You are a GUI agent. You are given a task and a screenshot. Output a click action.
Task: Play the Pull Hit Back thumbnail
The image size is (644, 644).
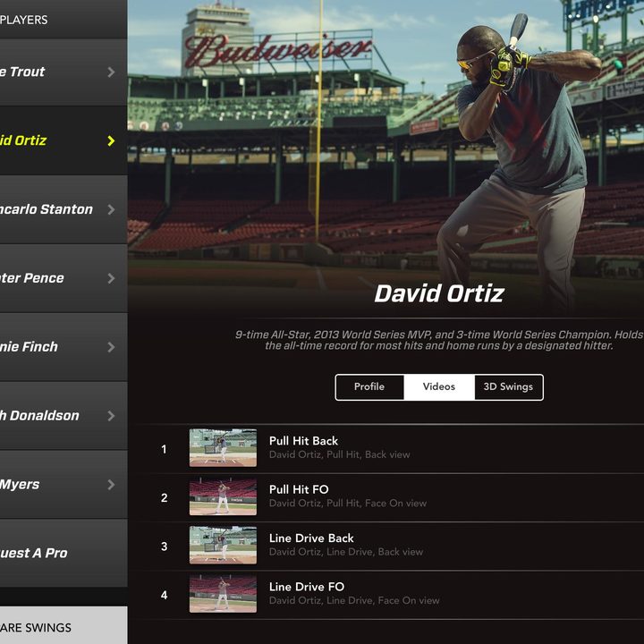click(223, 448)
